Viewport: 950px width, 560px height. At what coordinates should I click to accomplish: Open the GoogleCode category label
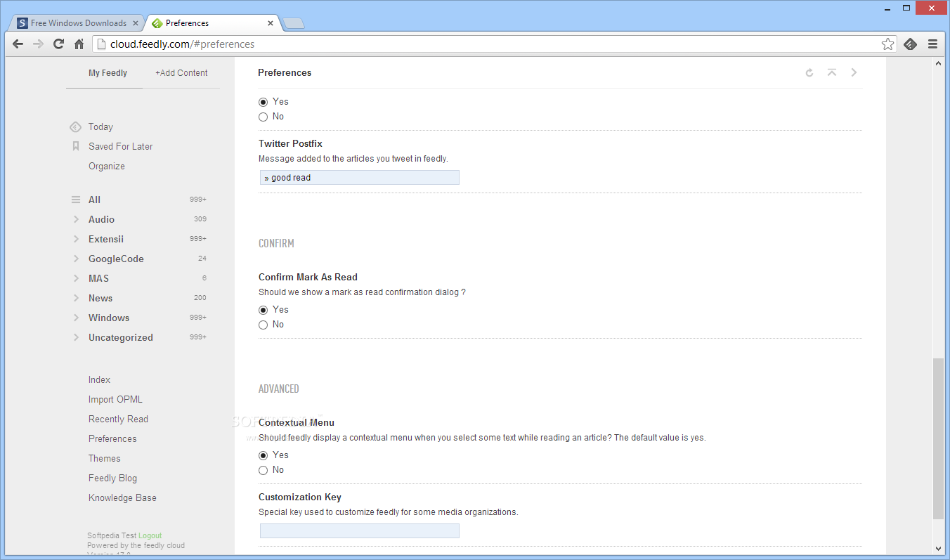tap(116, 259)
